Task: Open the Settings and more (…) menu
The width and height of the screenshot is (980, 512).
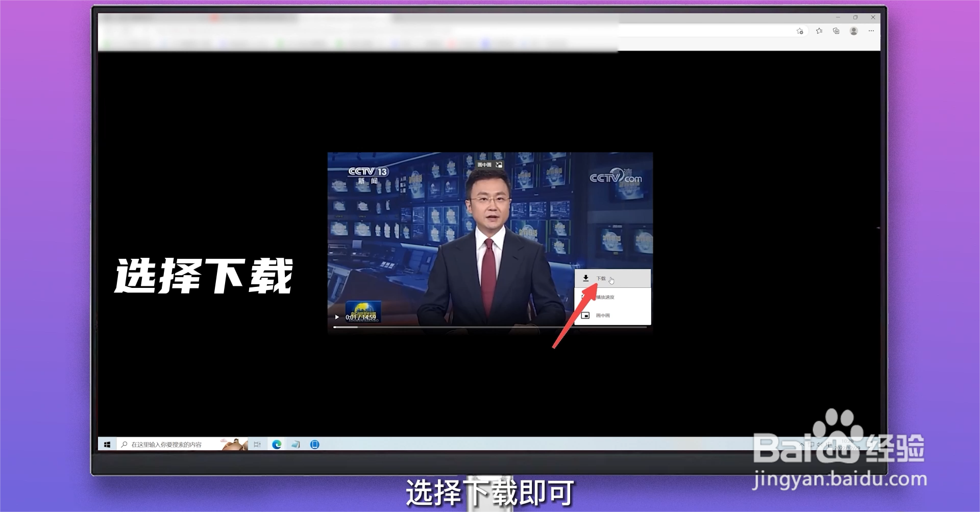Action: [x=871, y=31]
